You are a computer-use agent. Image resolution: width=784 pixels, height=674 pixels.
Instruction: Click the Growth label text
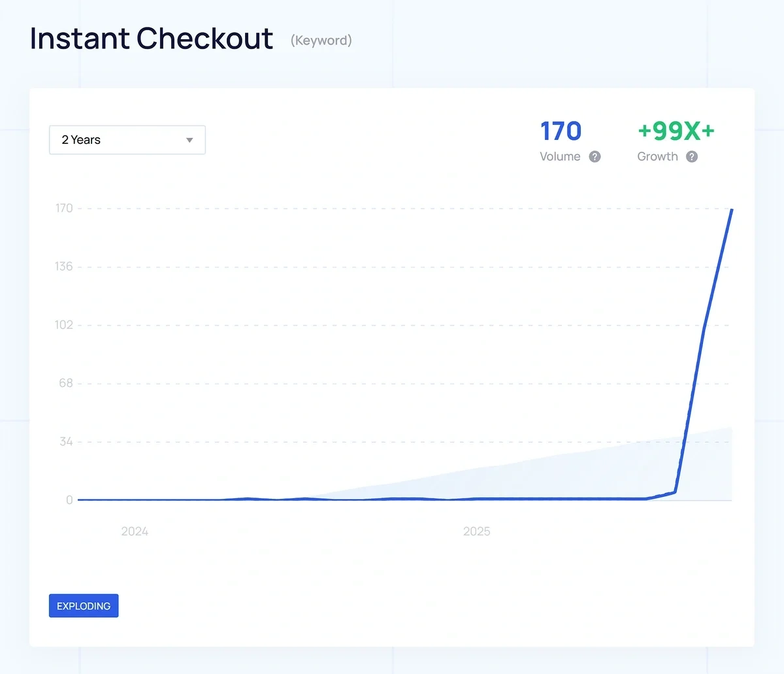(657, 157)
